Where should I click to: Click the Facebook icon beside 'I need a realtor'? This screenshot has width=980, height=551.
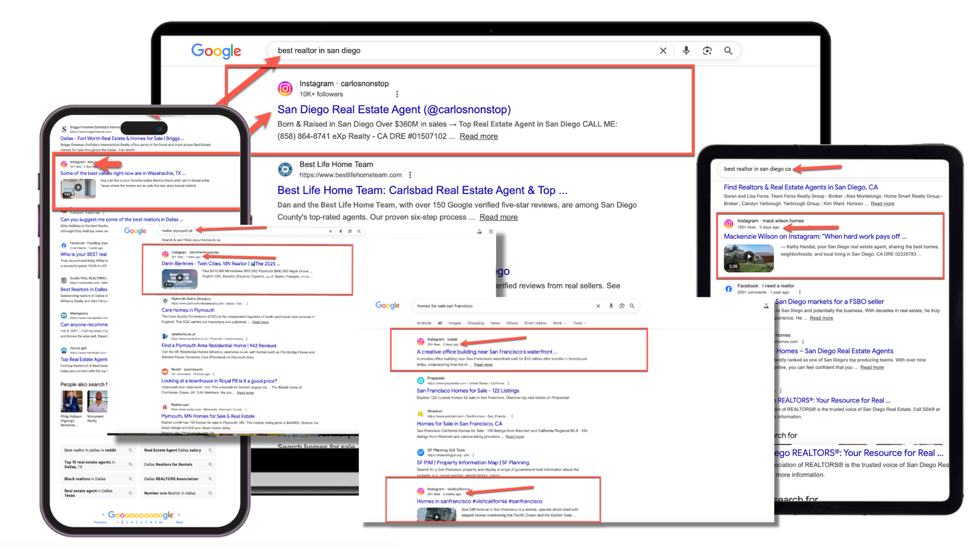728,288
